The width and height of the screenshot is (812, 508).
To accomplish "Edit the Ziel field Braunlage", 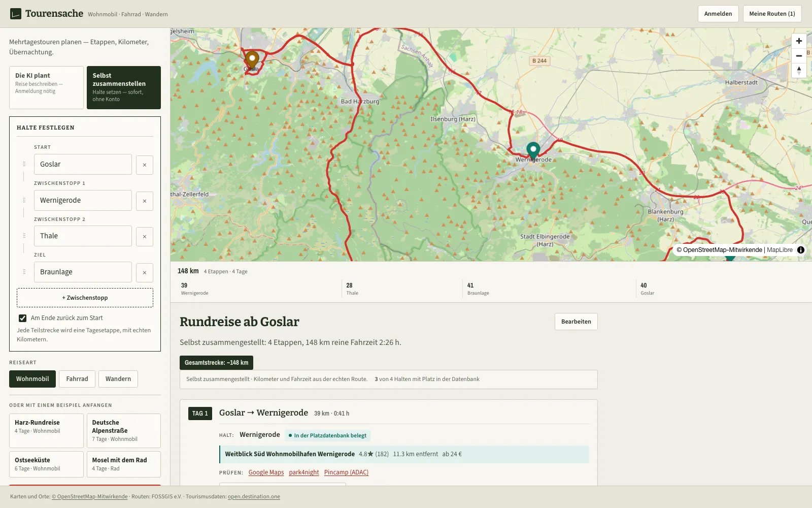I will [83, 272].
